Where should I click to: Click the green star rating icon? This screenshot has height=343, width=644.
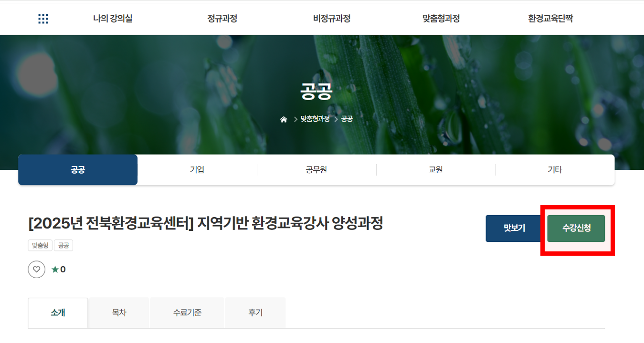point(55,270)
